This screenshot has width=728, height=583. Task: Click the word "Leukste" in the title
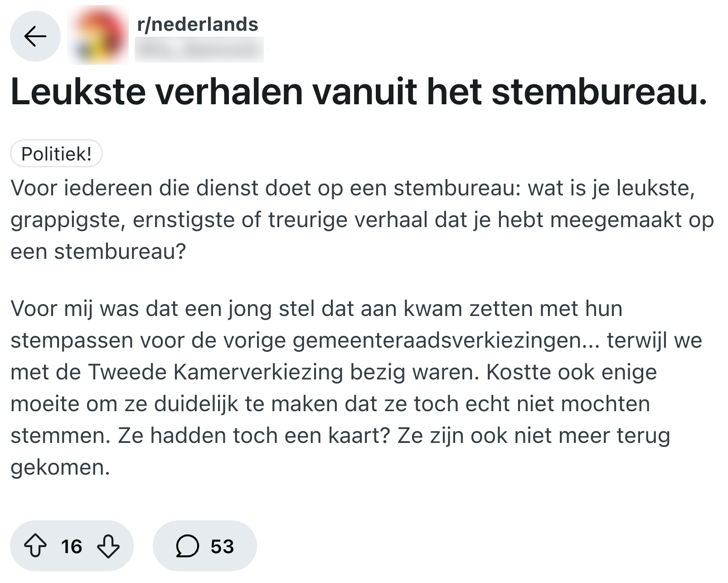pos(78,92)
